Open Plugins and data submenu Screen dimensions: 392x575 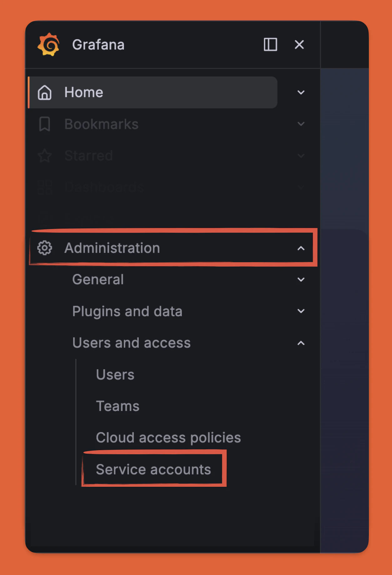(127, 311)
